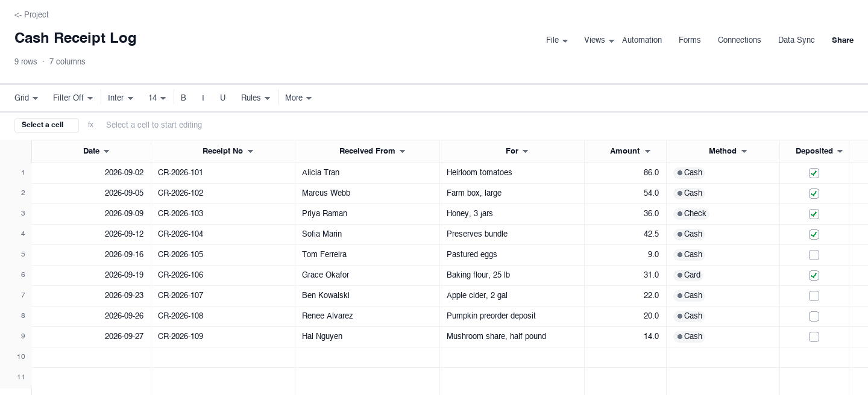Click the Share button
The height and width of the screenshot is (395, 868).
click(843, 40)
